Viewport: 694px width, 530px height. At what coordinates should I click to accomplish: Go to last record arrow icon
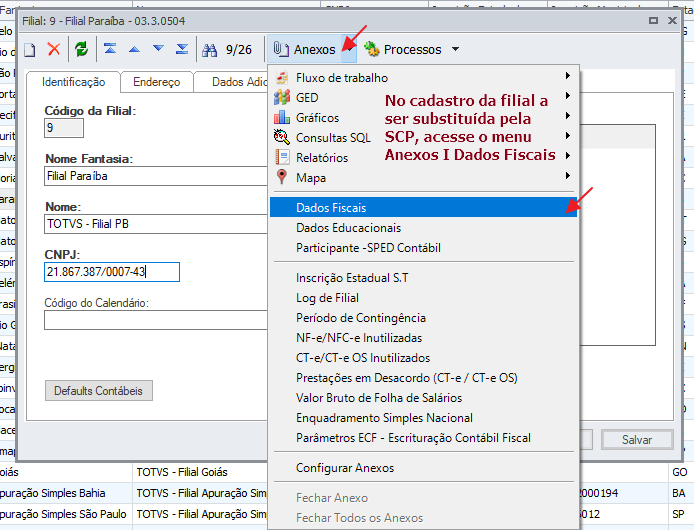[x=182, y=49]
